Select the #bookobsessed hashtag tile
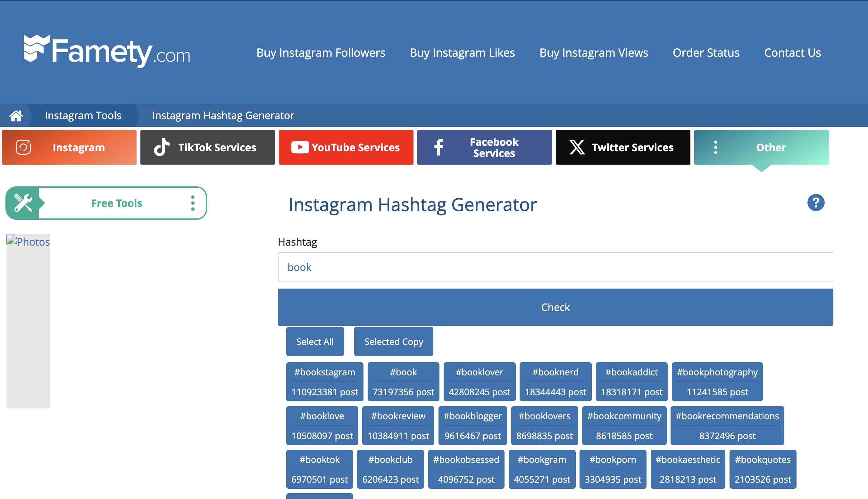Image resolution: width=868 pixels, height=499 pixels. point(466,469)
